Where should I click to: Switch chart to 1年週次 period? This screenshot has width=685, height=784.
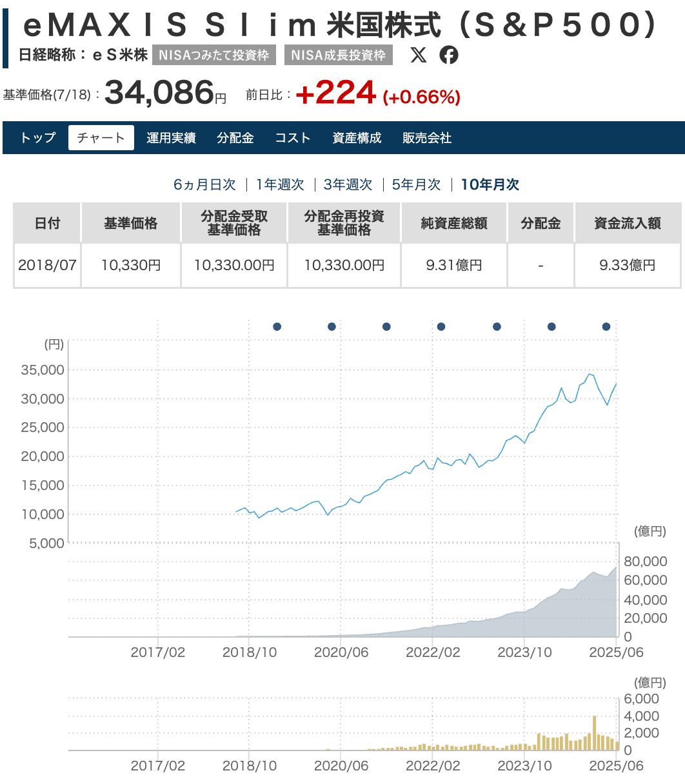pyautogui.click(x=280, y=184)
